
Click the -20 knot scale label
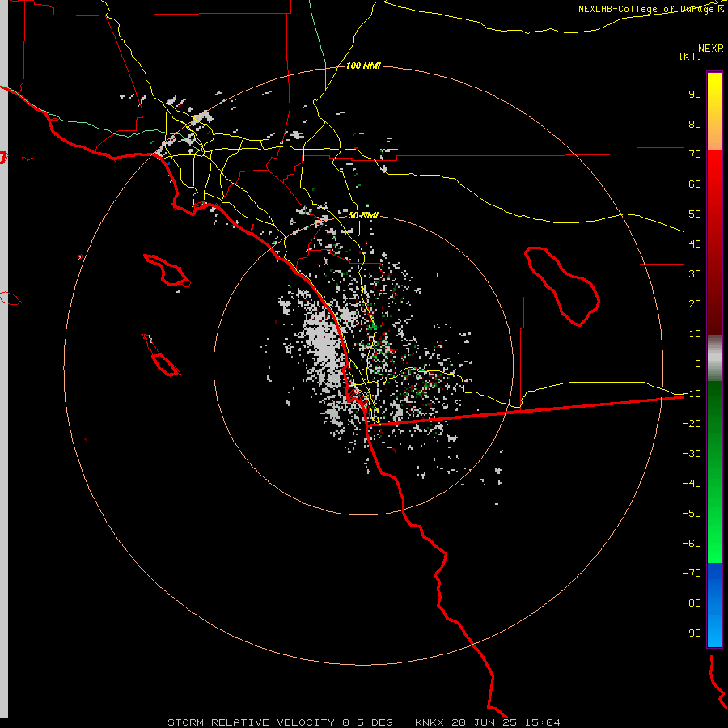[x=692, y=423]
